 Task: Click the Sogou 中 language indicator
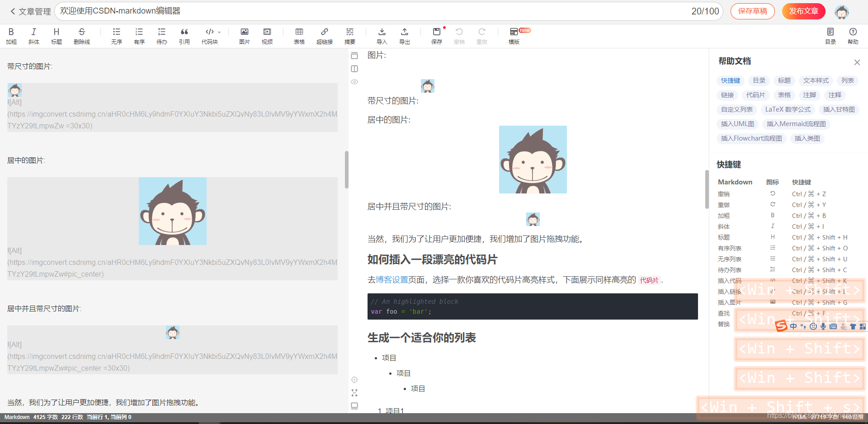pyautogui.click(x=793, y=326)
